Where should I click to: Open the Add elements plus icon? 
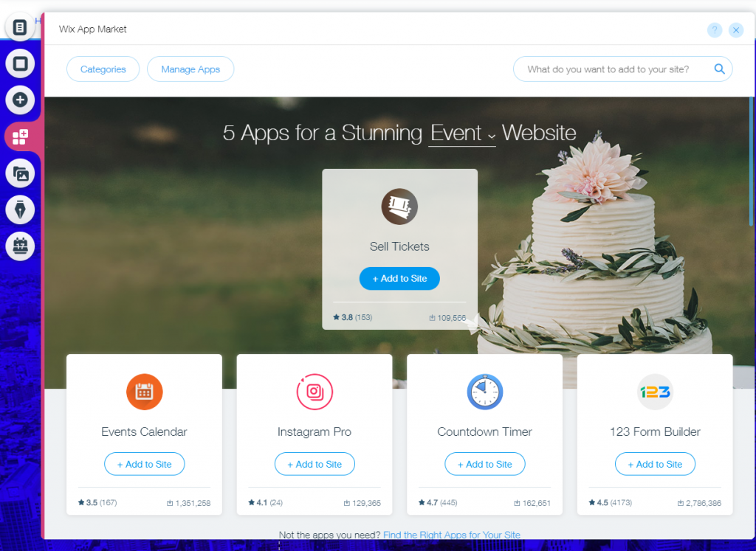[20, 100]
